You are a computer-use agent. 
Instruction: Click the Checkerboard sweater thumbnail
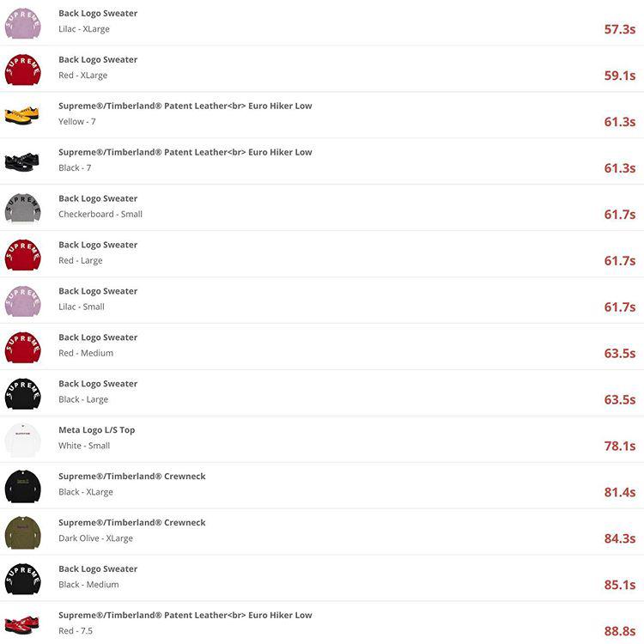click(x=22, y=209)
